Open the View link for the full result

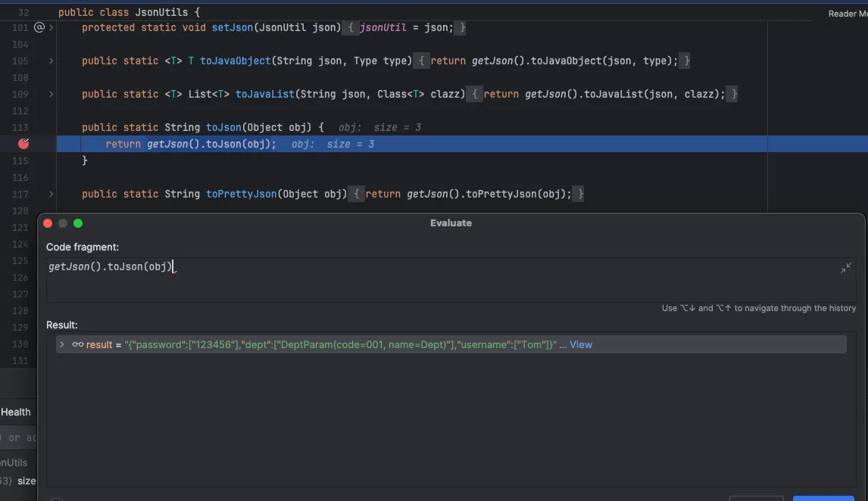pyautogui.click(x=581, y=344)
